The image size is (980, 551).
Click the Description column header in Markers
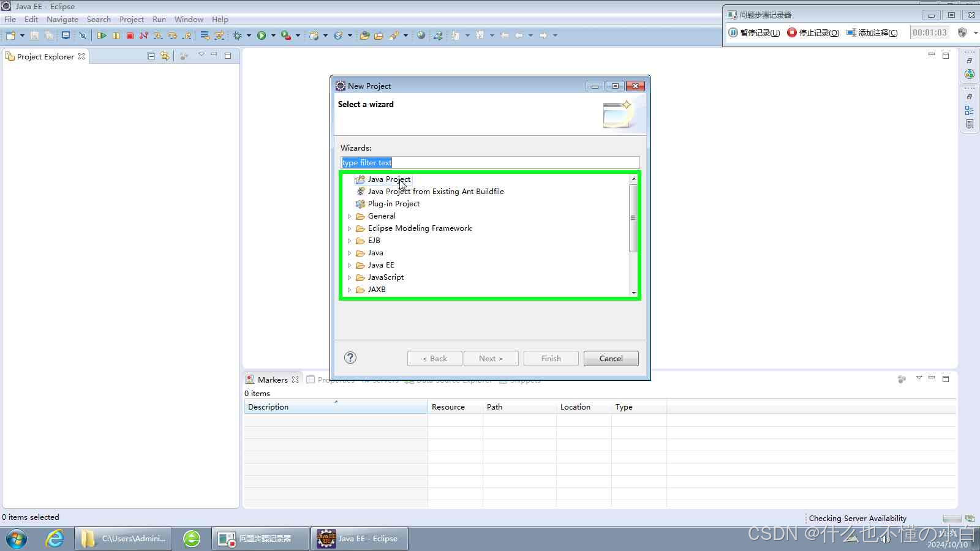[x=336, y=407]
